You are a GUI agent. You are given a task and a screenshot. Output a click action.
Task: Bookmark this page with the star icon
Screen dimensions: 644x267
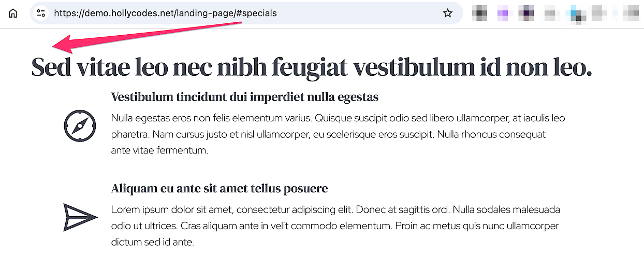448,13
